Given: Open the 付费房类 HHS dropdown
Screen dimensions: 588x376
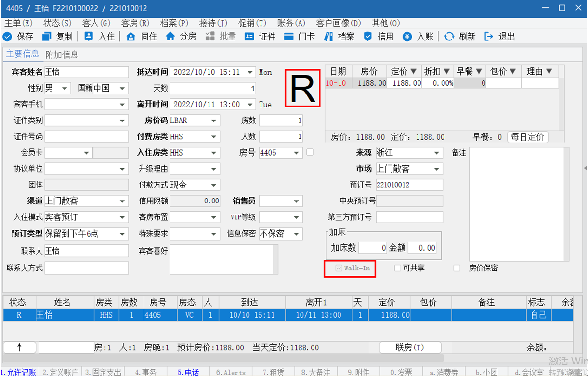Looking at the screenshot, I should [214, 136].
